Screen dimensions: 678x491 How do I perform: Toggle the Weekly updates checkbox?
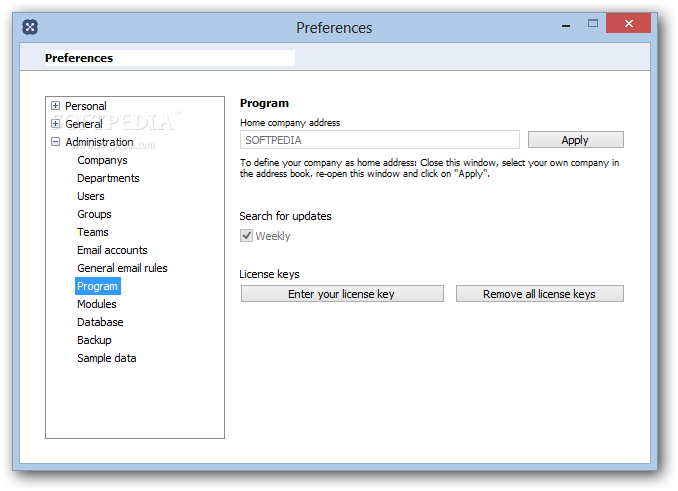coord(246,236)
